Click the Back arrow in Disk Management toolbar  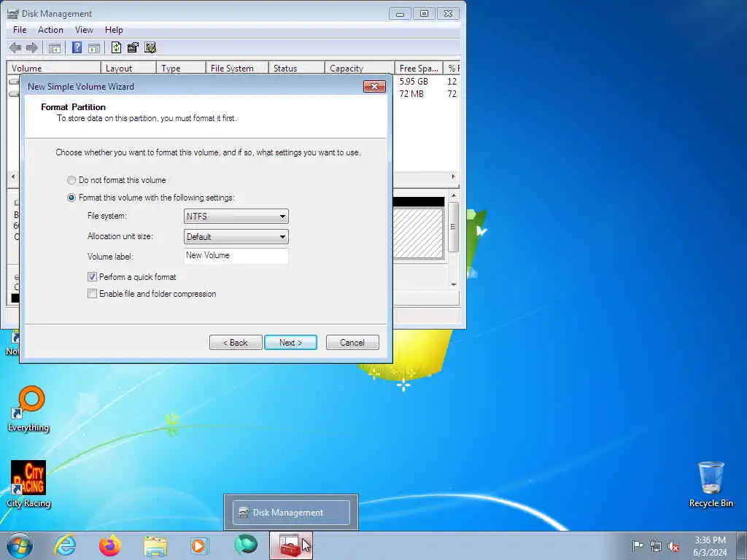point(15,47)
